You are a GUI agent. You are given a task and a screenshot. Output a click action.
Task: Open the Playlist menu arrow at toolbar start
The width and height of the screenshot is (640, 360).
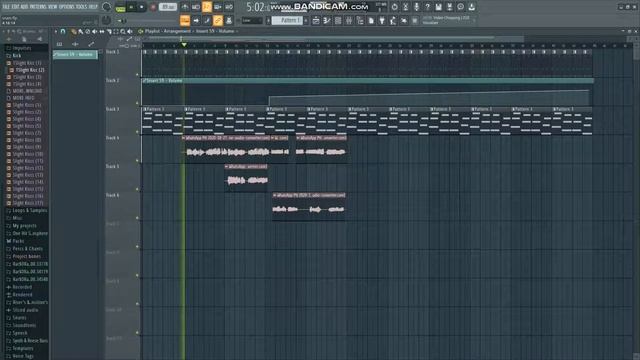(x=56, y=31)
